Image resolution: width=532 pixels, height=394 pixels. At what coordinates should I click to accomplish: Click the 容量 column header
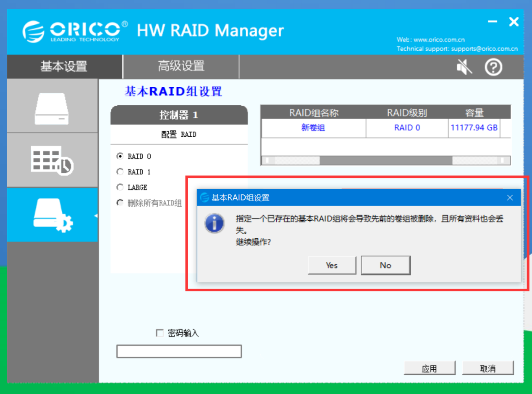pyautogui.click(x=474, y=113)
